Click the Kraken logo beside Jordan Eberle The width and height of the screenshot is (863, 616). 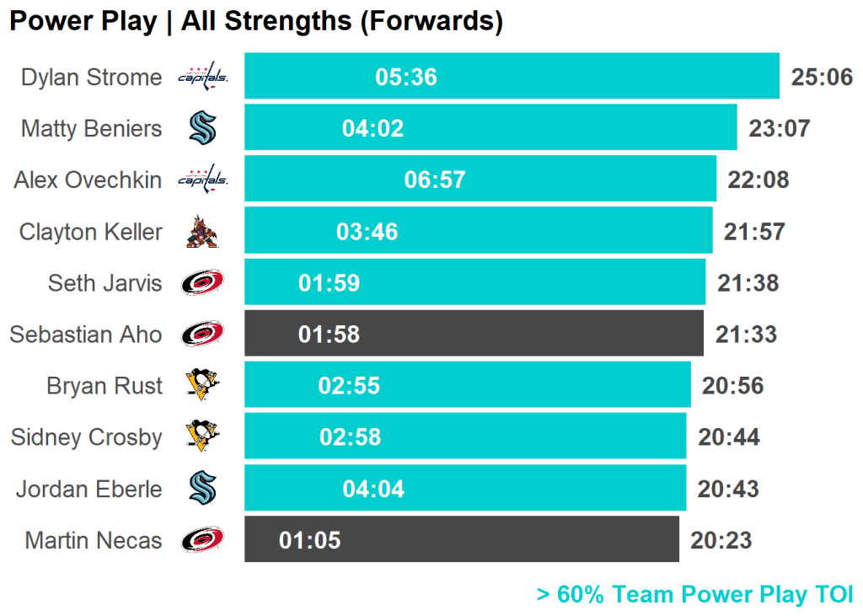(202, 488)
